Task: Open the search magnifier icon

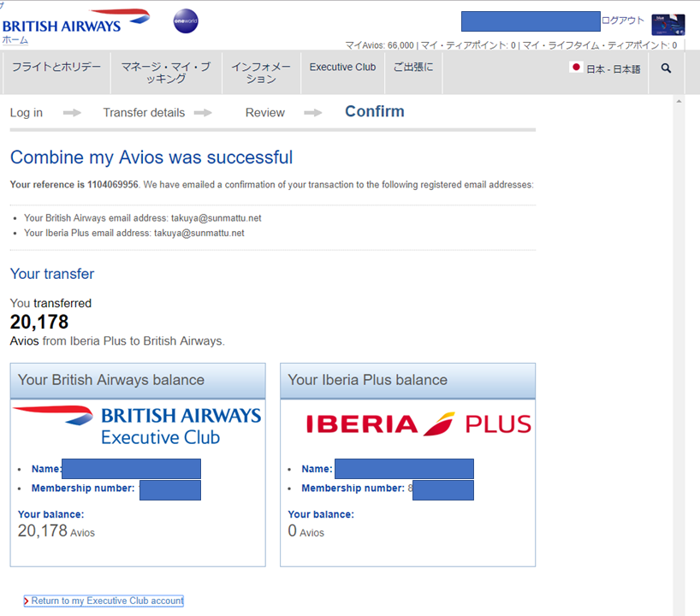Action: [x=666, y=68]
